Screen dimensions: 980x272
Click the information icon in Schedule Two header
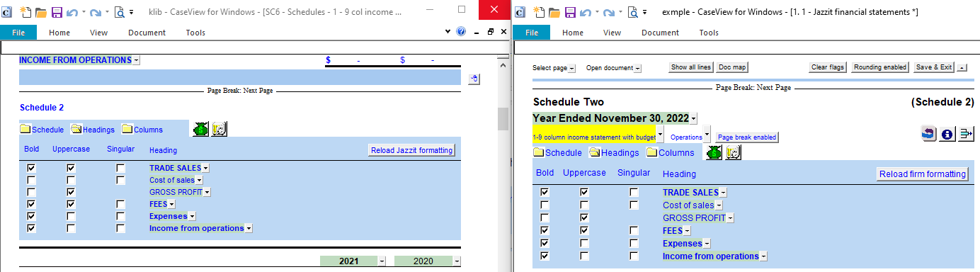click(x=947, y=134)
